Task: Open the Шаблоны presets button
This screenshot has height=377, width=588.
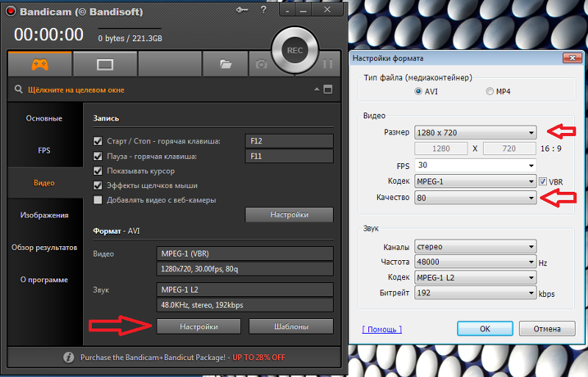Action: [x=291, y=326]
